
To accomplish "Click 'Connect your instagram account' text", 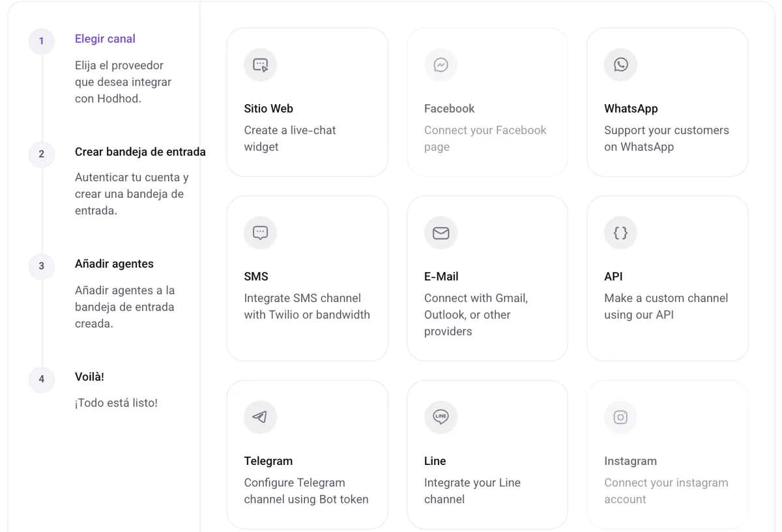I will 666,491.
